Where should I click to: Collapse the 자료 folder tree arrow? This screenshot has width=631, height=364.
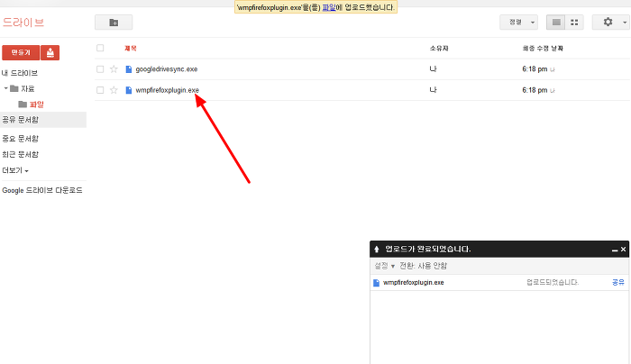tap(5, 88)
